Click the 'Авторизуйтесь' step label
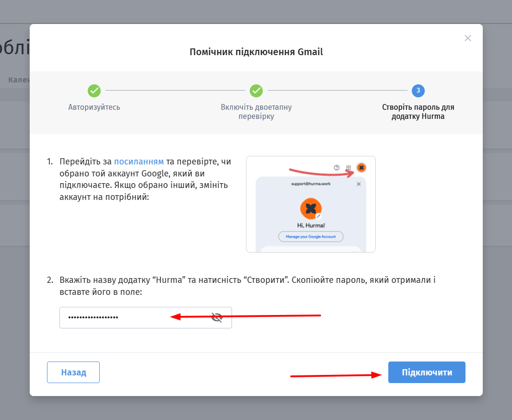Viewport: 512px width, 420px height. pos(94,107)
